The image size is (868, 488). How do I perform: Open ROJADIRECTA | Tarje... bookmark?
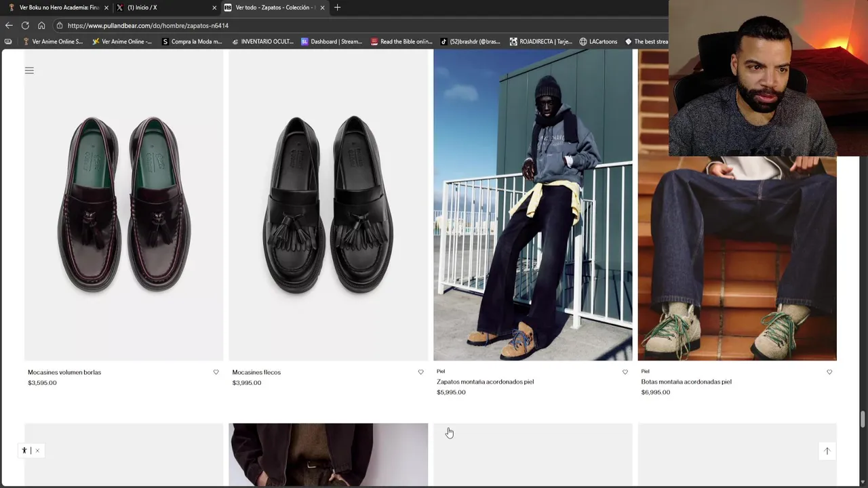pyautogui.click(x=540, y=41)
